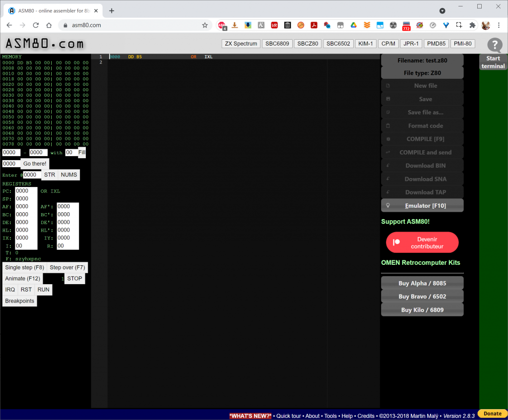
Task: Click the Adobe Acrobat extension icon
Action: 314,25
